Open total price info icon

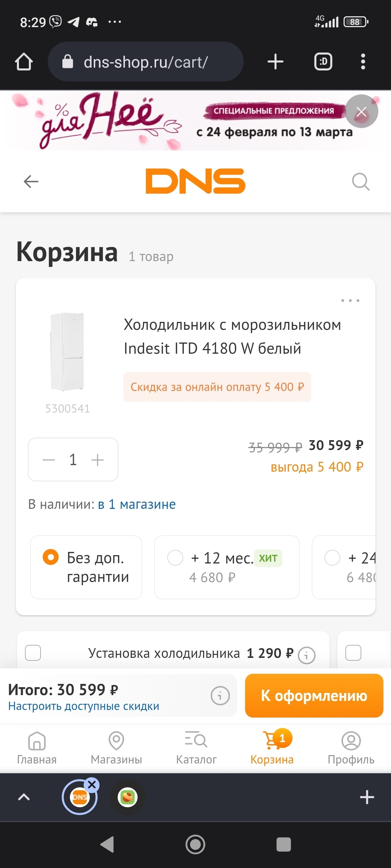tap(220, 695)
